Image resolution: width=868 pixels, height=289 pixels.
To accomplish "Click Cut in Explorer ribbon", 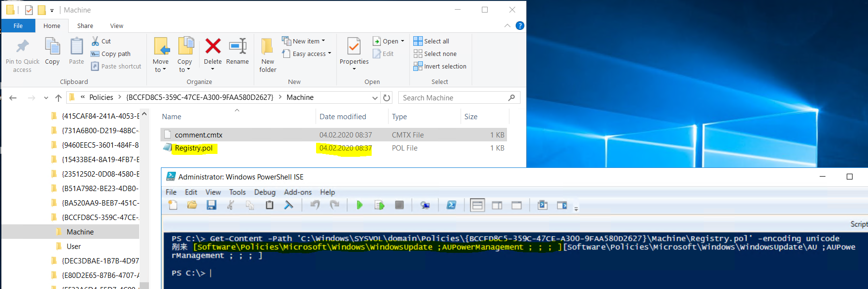I will 101,41.
